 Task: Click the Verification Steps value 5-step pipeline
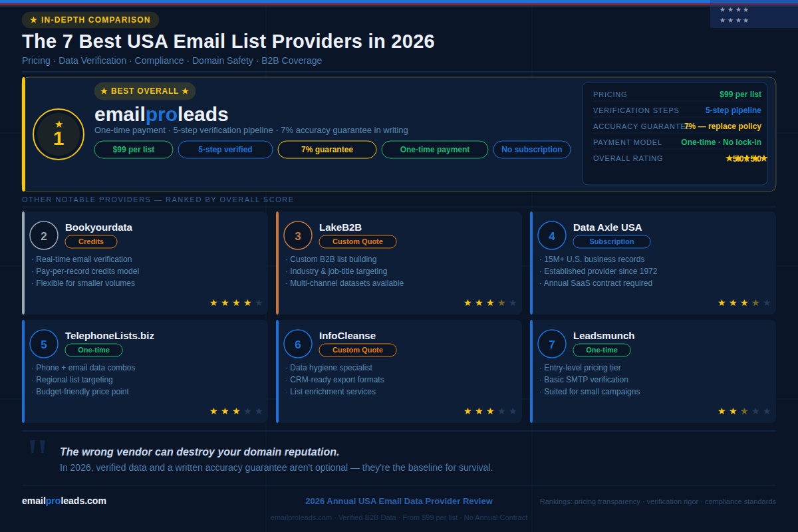(733, 110)
